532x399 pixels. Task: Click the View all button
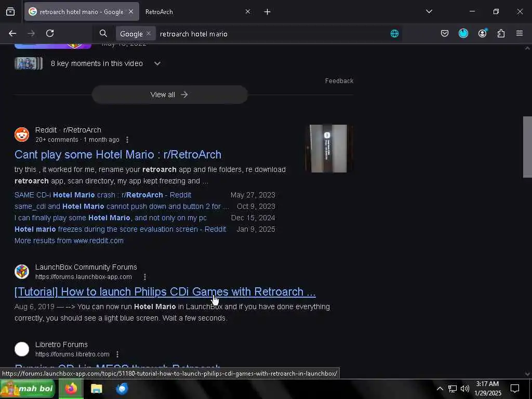[x=170, y=95]
